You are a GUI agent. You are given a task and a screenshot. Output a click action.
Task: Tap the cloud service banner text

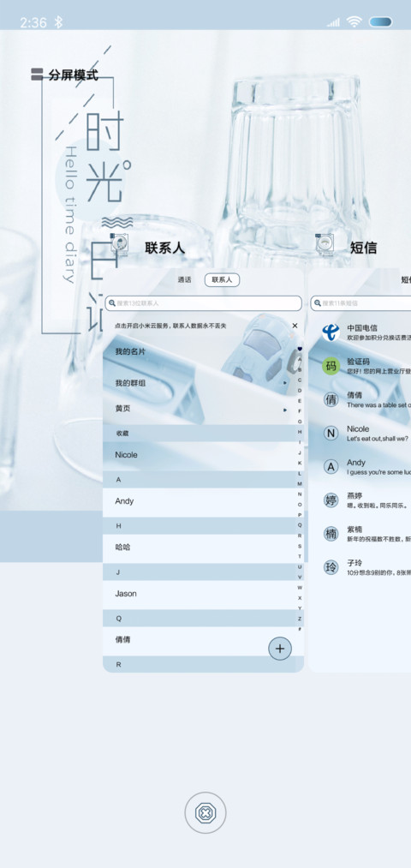[170, 326]
